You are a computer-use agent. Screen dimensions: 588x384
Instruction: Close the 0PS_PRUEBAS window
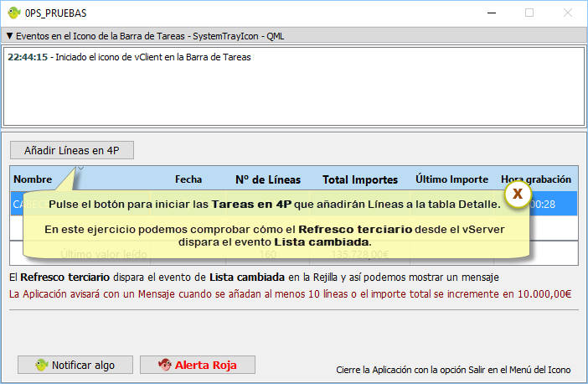click(568, 13)
